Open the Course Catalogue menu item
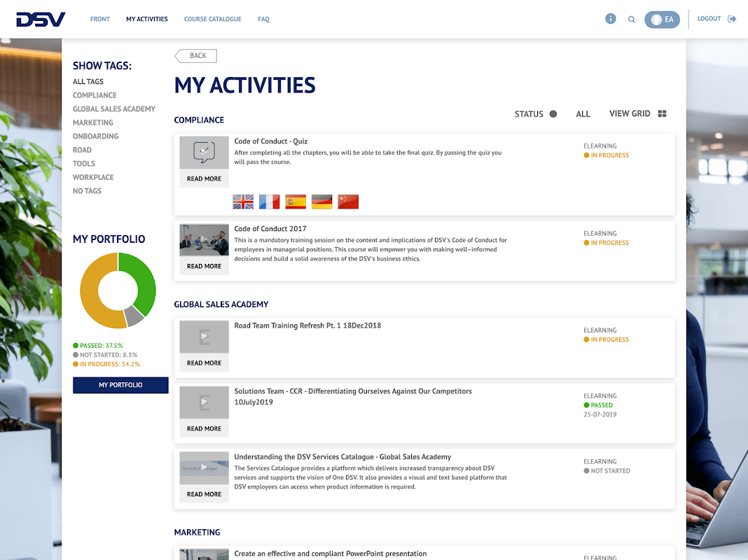The height and width of the screenshot is (560, 748). pyautogui.click(x=213, y=19)
